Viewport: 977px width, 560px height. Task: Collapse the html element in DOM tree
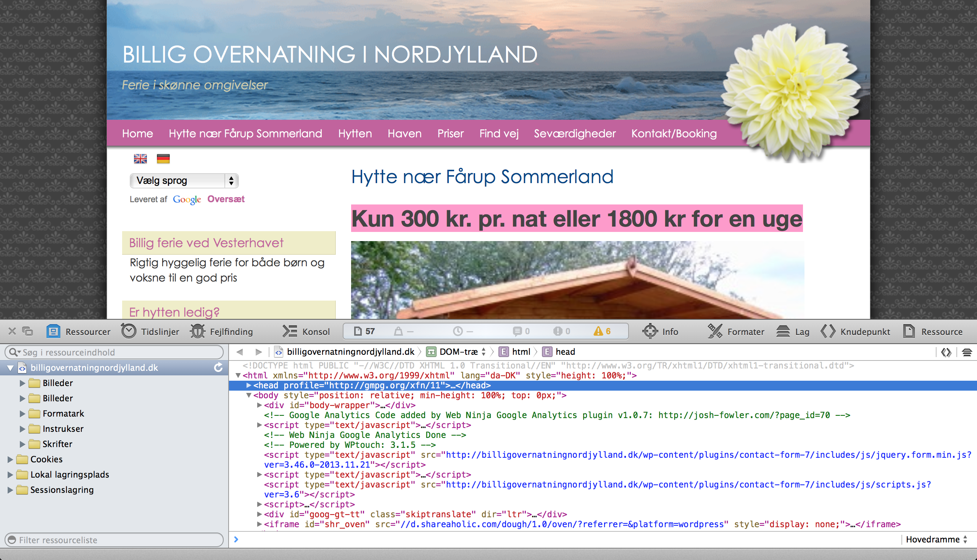(x=238, y=375)
